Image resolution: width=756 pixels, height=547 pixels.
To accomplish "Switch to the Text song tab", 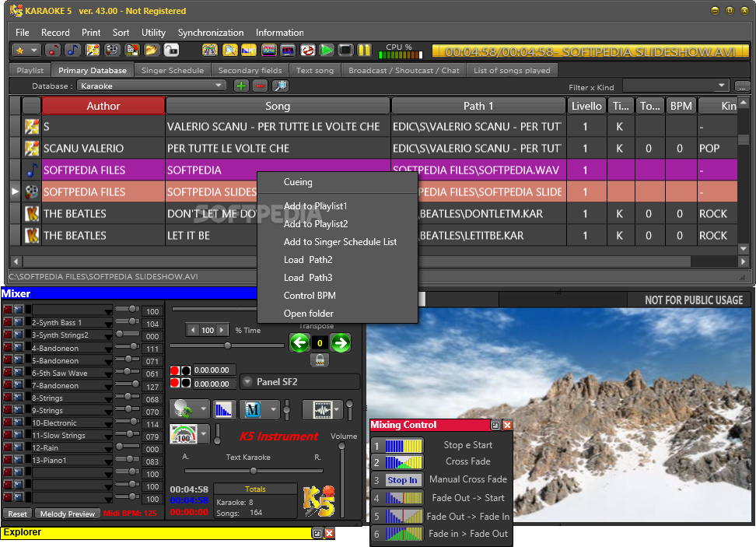I will [315, 71].
